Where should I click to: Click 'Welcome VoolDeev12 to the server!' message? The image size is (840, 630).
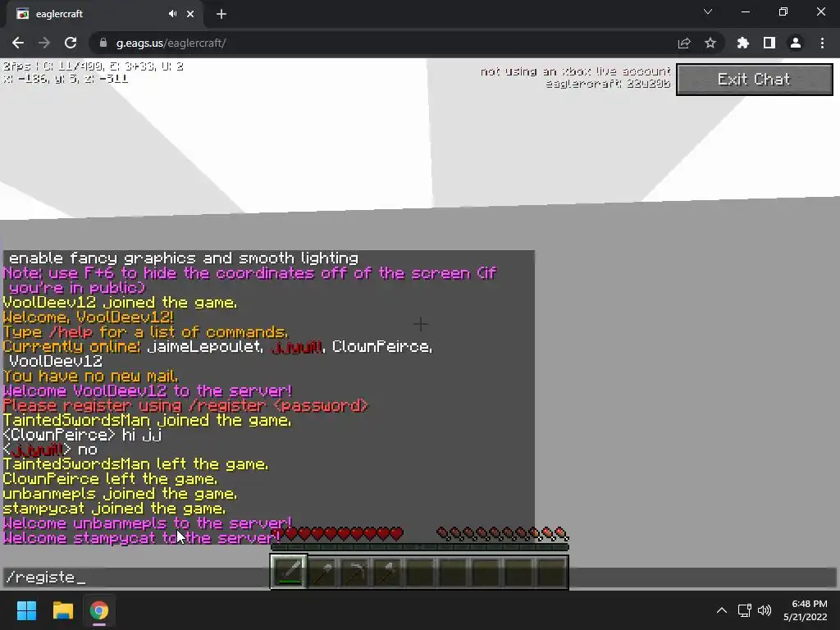pos(148,391)
